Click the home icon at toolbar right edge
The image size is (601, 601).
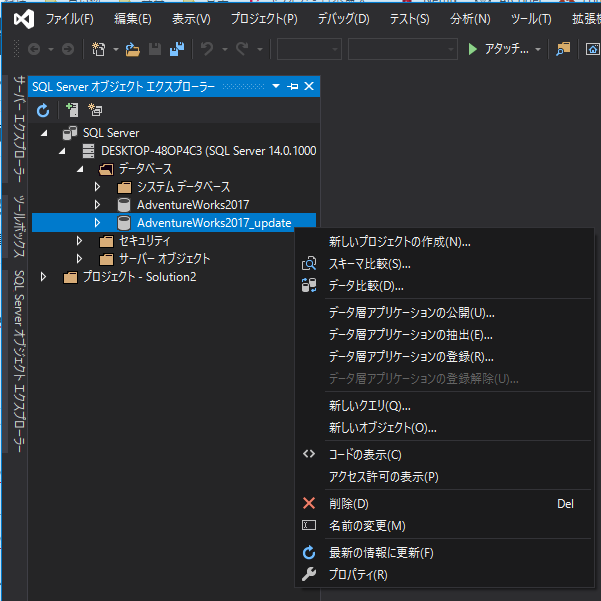point(593,49)
